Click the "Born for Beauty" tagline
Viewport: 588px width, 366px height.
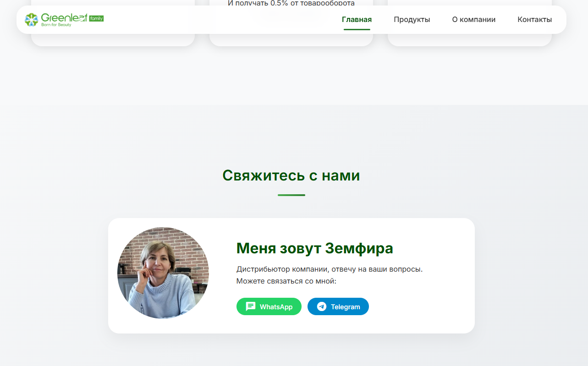56,25
